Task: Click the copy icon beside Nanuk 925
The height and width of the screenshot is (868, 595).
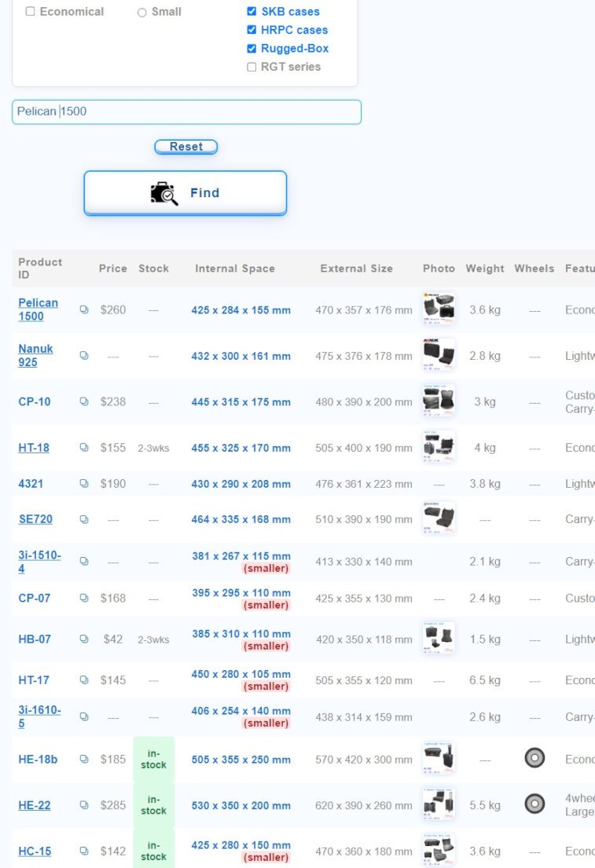Action: click(84, 356)
